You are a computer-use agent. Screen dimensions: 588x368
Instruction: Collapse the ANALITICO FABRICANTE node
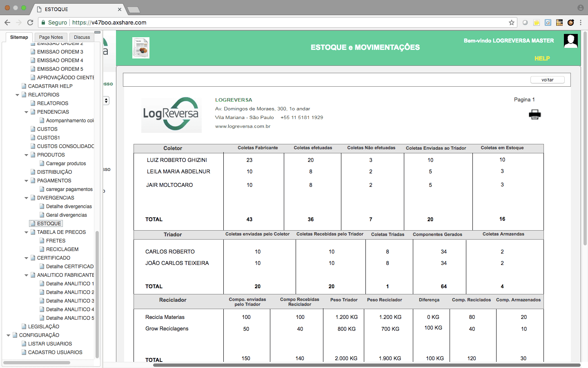(x=27, y=275)
